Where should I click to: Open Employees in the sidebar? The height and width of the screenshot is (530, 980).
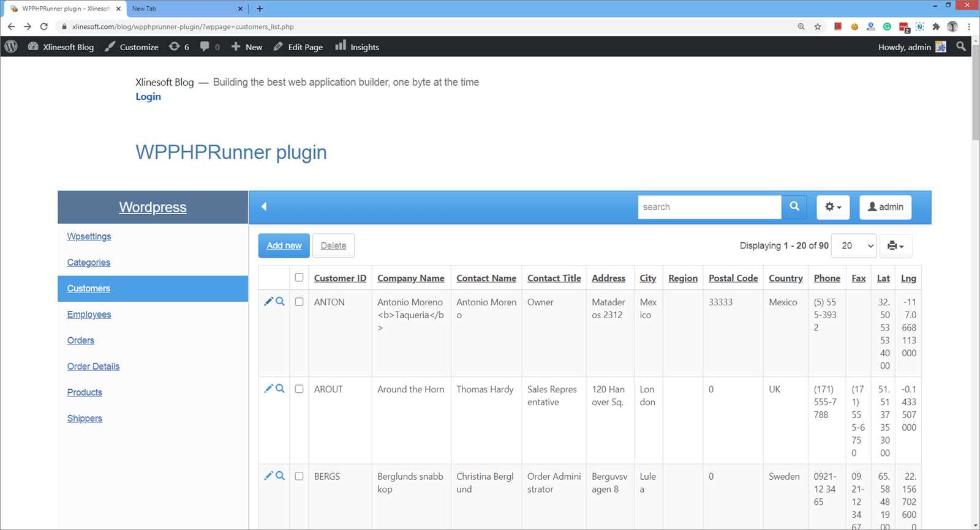(89, 315)
